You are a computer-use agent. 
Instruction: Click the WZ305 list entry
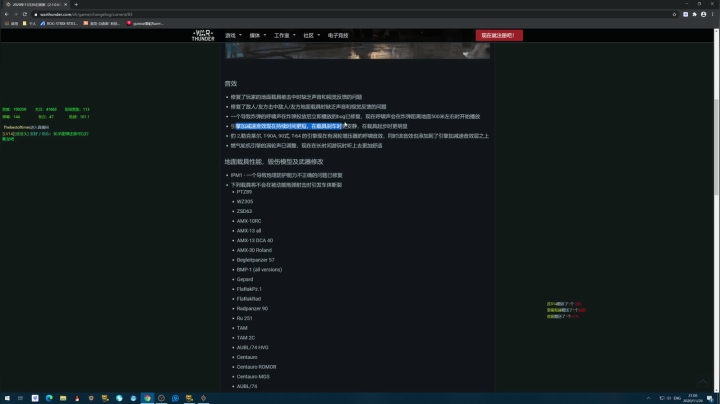click(x=245, y=202)
